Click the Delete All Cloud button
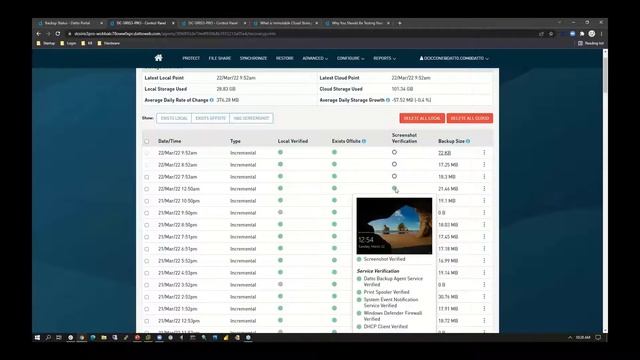640x360 pixels. [470, 118]
